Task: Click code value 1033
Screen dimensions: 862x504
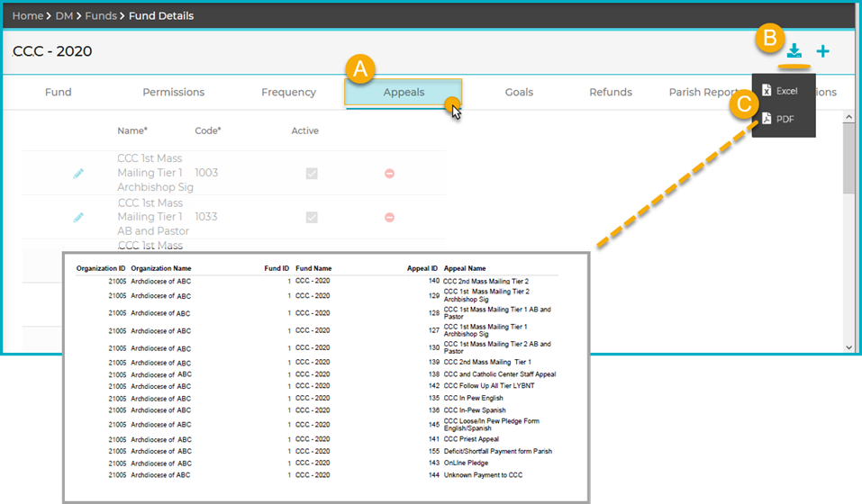Action: (206, 217)
